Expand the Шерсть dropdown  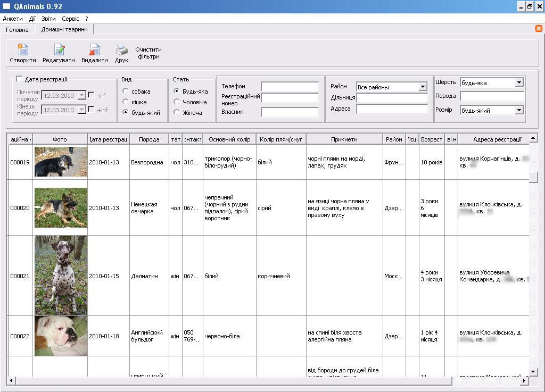click(519, 82)
